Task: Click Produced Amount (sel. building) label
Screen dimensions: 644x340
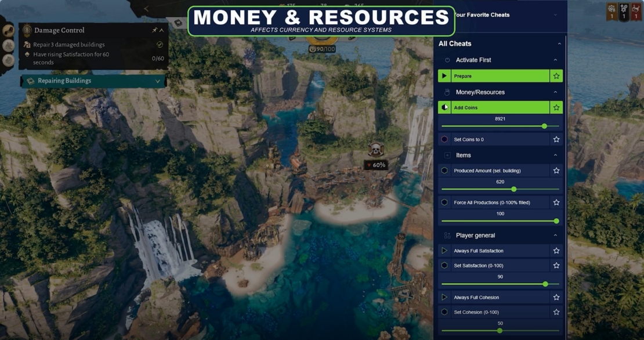Action: (x=487, y=171)
